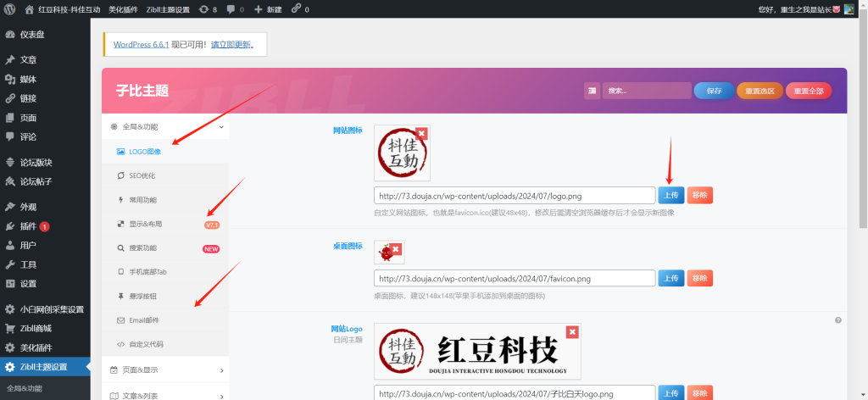Click the 请立即更新 link

pos(231,44)
